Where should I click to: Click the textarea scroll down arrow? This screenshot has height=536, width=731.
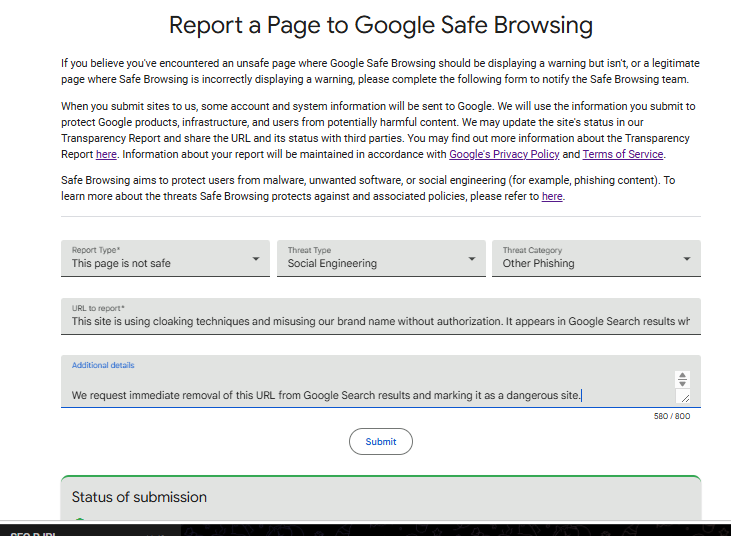(683, 384)
